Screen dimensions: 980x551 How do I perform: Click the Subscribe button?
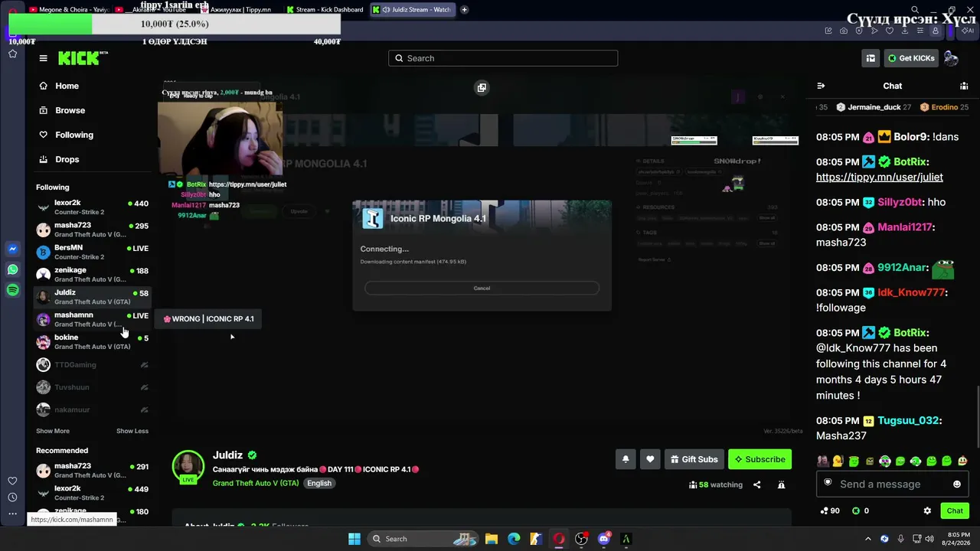(x=759, y=459)
